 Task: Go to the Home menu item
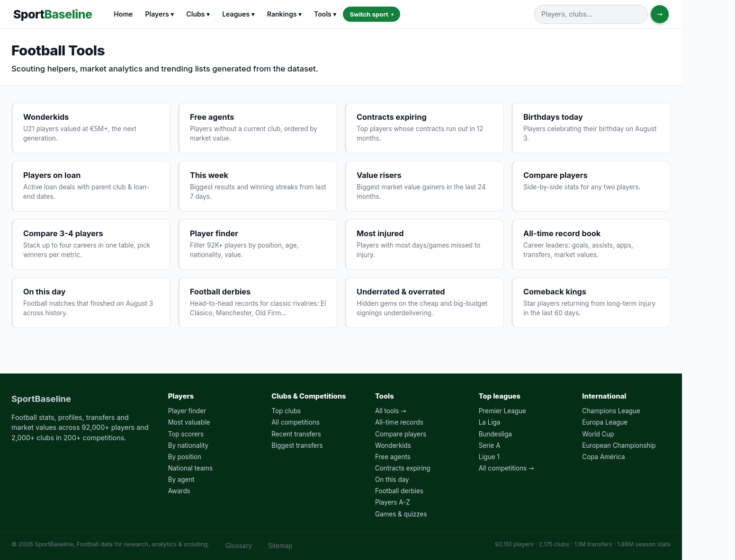point(123,14)
